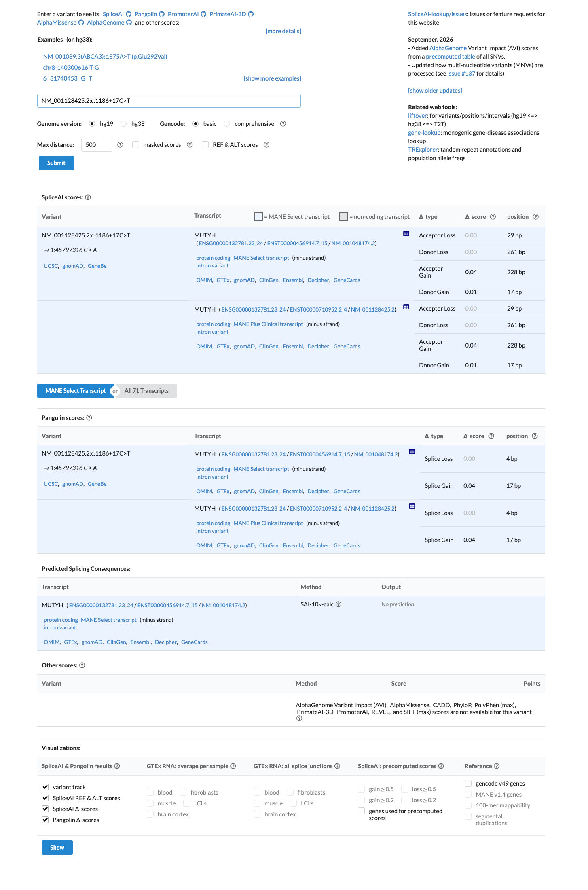Open the TRExplorer tool link
This screenshot has height=890, width=588.
click(423, 150)
